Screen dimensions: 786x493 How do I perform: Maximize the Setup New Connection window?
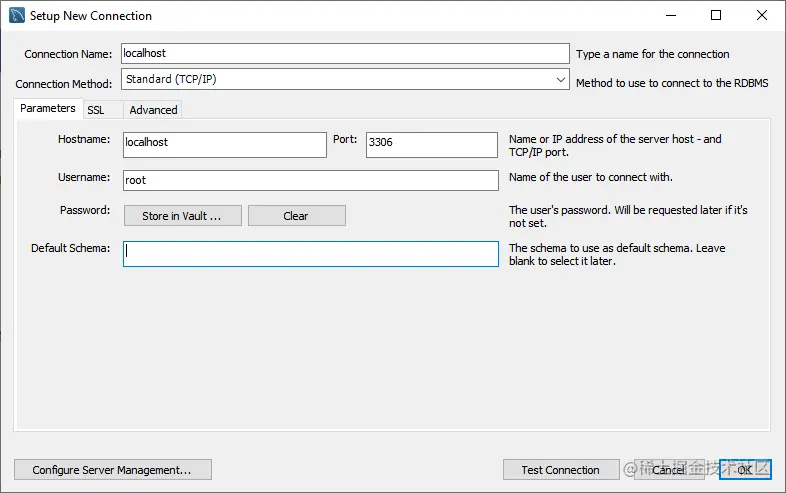(x=716, y=16)
